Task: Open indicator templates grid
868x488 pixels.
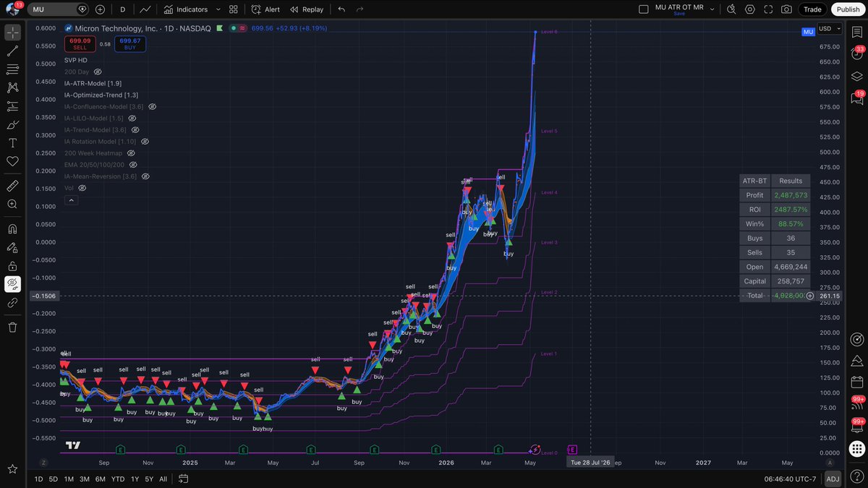Action: coord(233,9)
